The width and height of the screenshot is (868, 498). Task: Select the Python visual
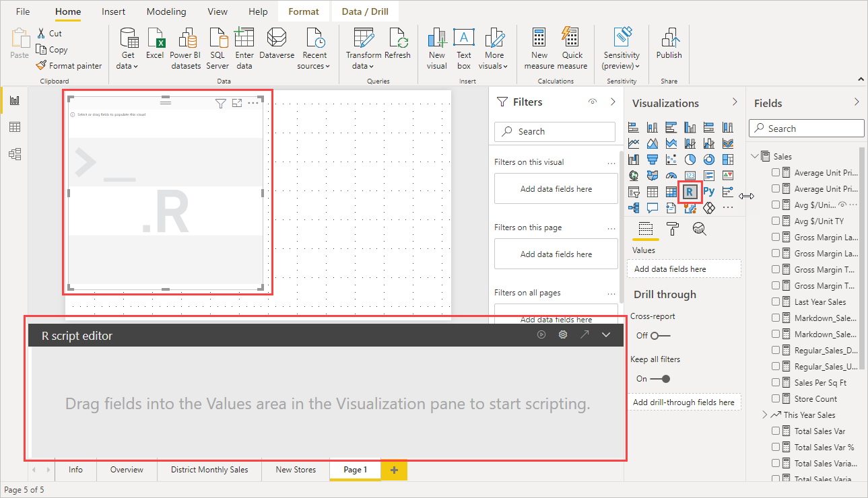point(709,191)
